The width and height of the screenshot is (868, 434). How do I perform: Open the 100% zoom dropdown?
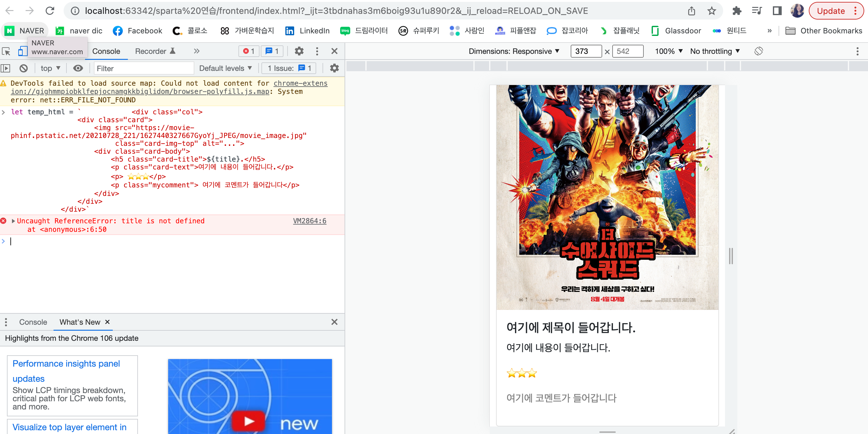[x=669, y=51]
